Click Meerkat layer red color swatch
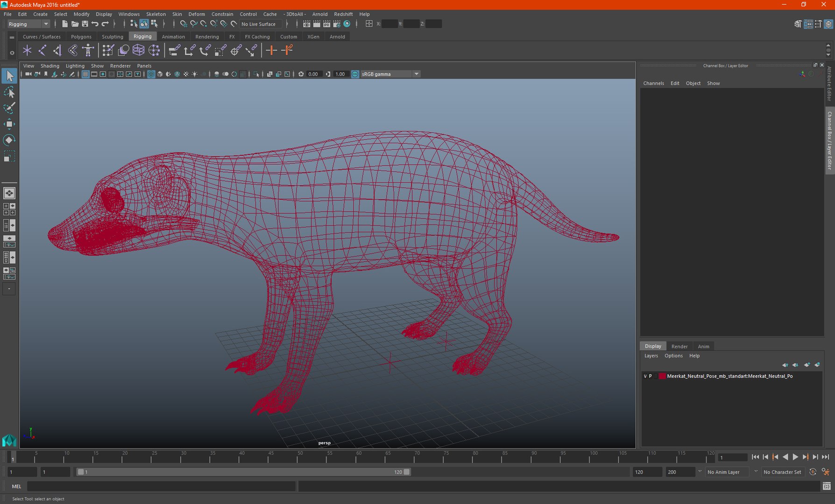This screenshot has height=504, width=835. coord(662,376)
